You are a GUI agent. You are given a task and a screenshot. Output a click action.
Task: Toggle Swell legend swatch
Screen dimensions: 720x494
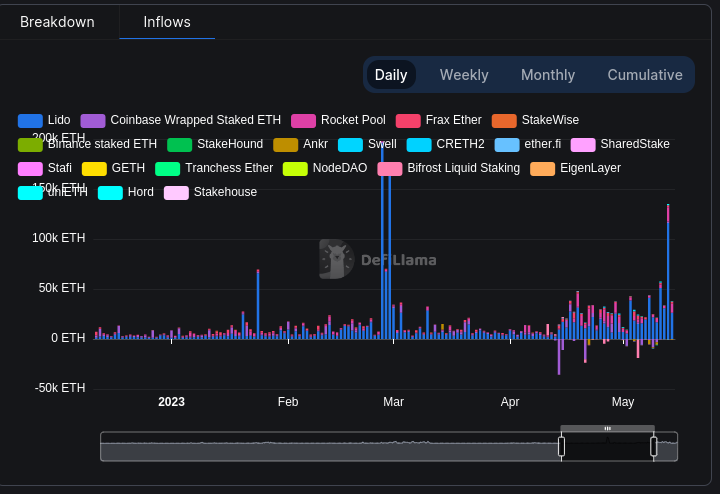350,145
